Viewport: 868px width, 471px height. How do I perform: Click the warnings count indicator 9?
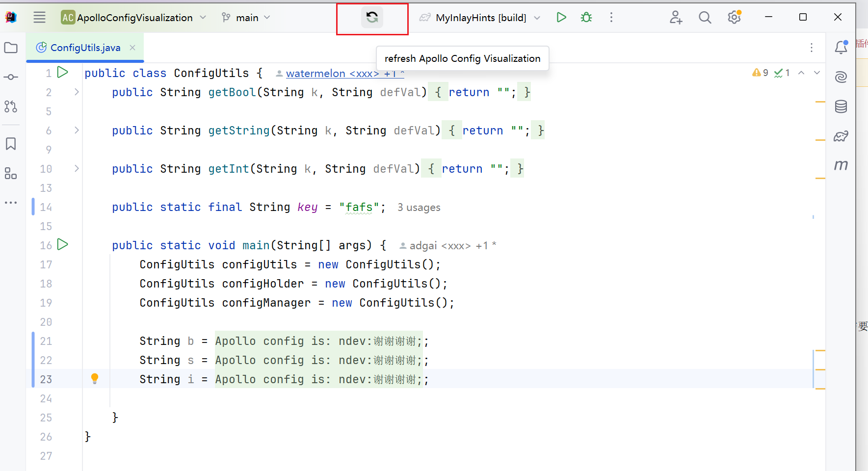[760, 73]
